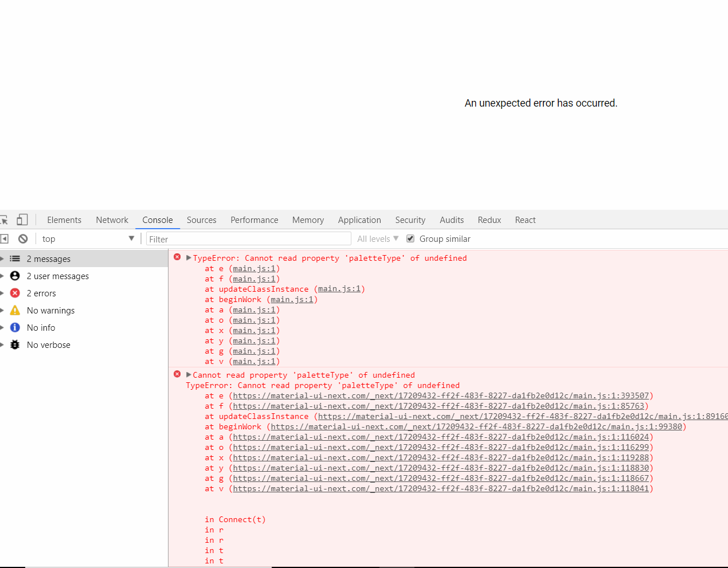Activate the inspect element picker icon
This screenshot has width=728, height=568.
click(3, 220)
